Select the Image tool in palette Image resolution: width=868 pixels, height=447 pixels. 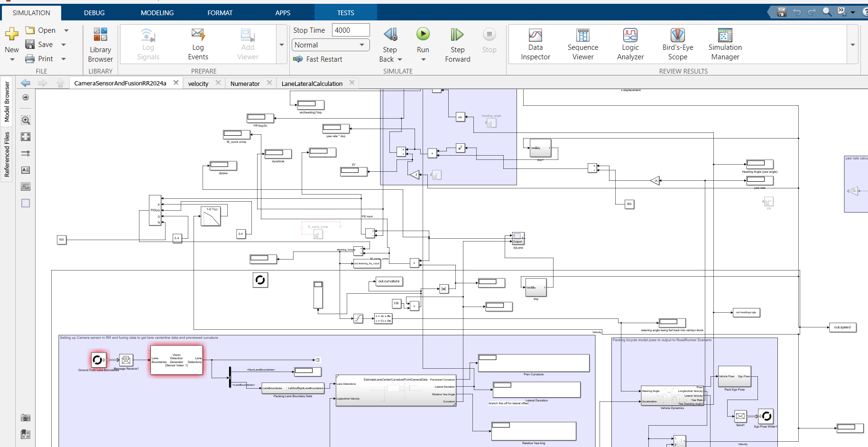tap(26, 186)
